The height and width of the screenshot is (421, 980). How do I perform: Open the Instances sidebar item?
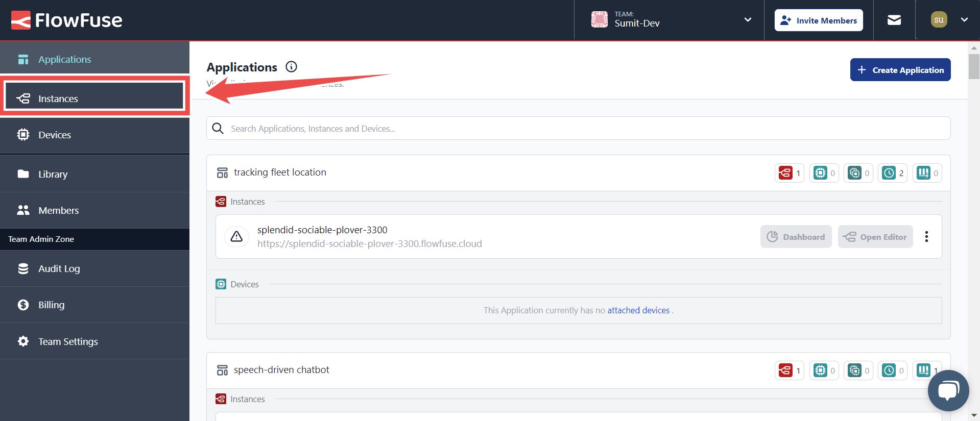point(94,98)
